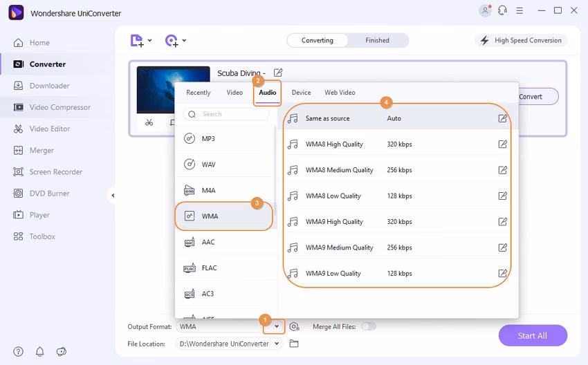Viewport: 588px width, 365px height.
Task: Open the output settings gear icon
Action: 295,326
